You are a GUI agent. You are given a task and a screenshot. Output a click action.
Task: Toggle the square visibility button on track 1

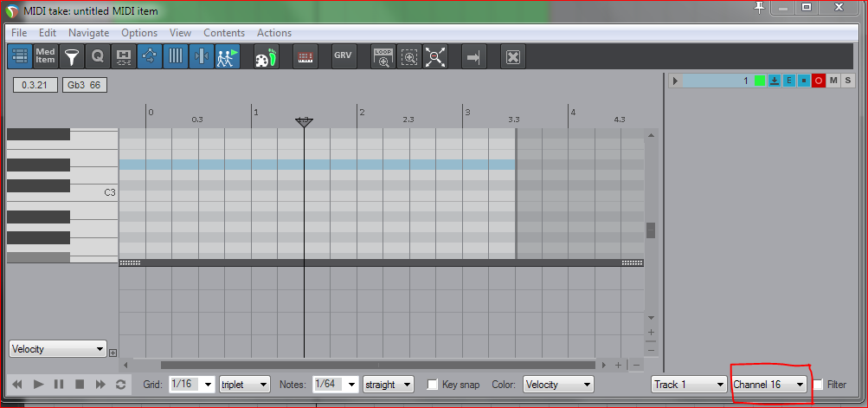(803, 81)
